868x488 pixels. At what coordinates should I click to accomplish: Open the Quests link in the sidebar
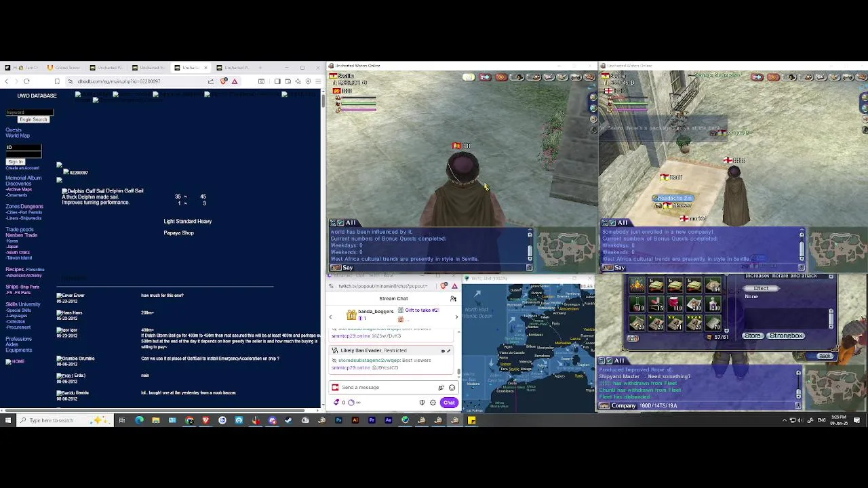click(13, 129)
